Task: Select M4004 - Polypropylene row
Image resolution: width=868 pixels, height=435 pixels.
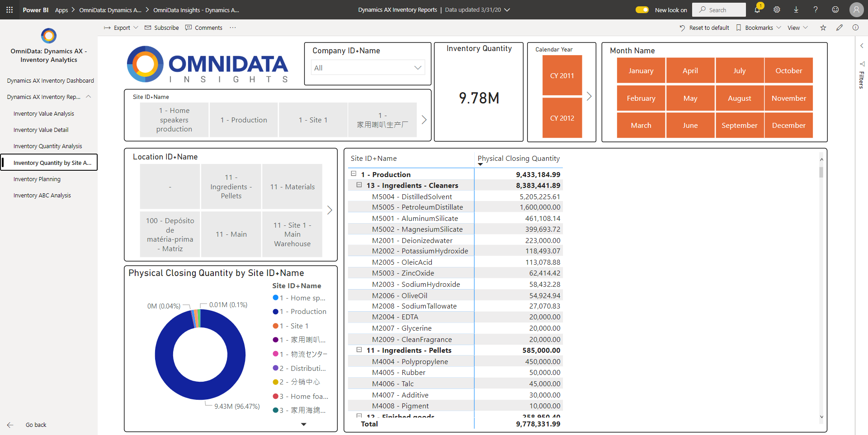Action: pos(455,361)
